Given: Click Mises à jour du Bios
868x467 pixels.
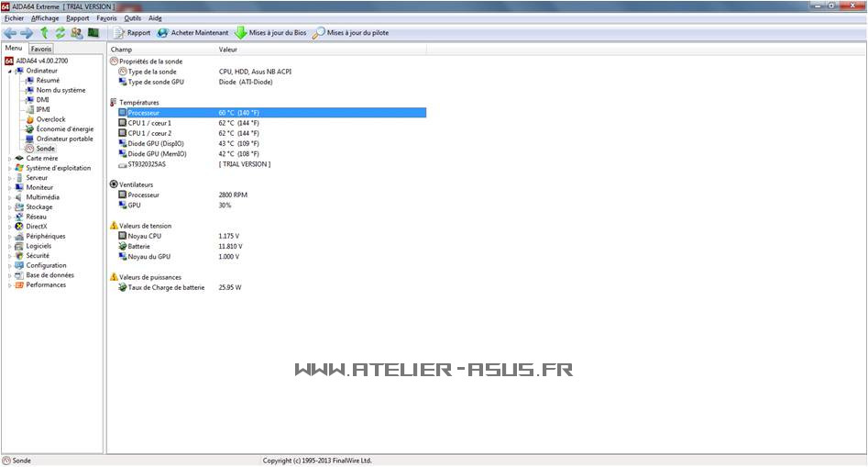Looking at the screenshot, I should (270, 33).
